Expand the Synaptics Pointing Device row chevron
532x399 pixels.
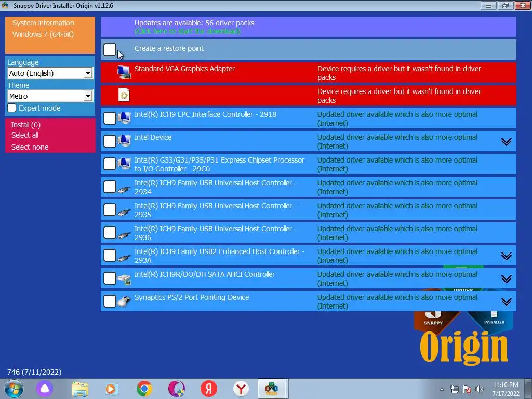click(x=506, y=302)
